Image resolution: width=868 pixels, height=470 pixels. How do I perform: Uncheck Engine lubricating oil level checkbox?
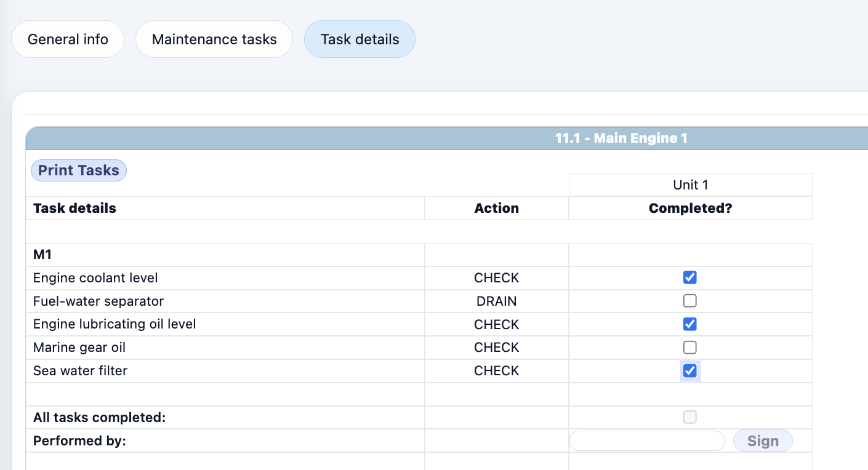tap(690, 324)
